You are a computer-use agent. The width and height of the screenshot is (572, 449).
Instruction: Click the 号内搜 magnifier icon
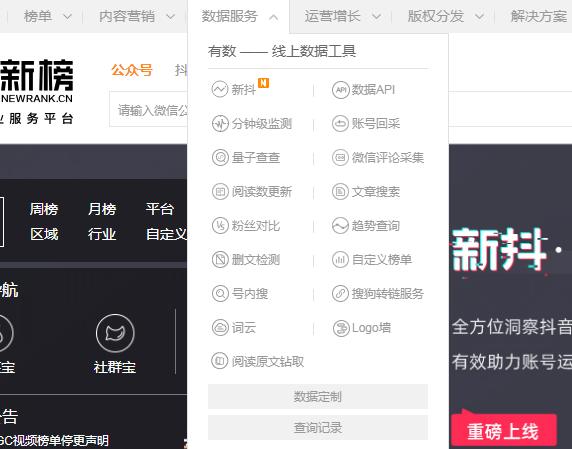[220, 293]
